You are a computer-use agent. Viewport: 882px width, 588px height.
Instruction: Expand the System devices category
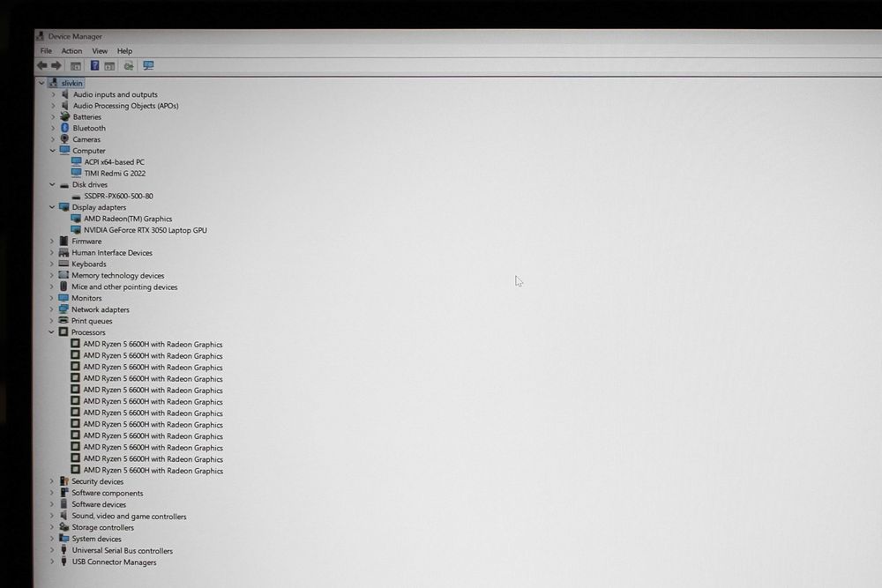click(x=52, y=539)
